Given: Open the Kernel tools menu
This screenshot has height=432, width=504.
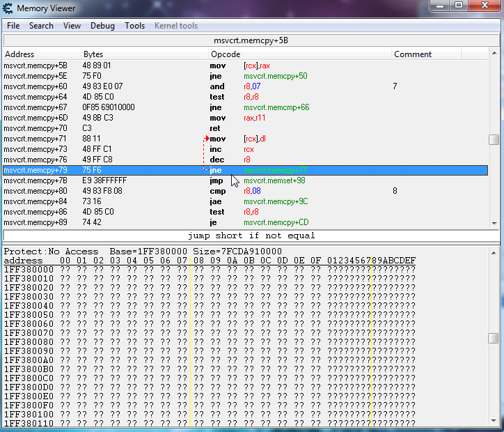Looking at the screenshot, I should pyautogui.click(x=176, y=26).
